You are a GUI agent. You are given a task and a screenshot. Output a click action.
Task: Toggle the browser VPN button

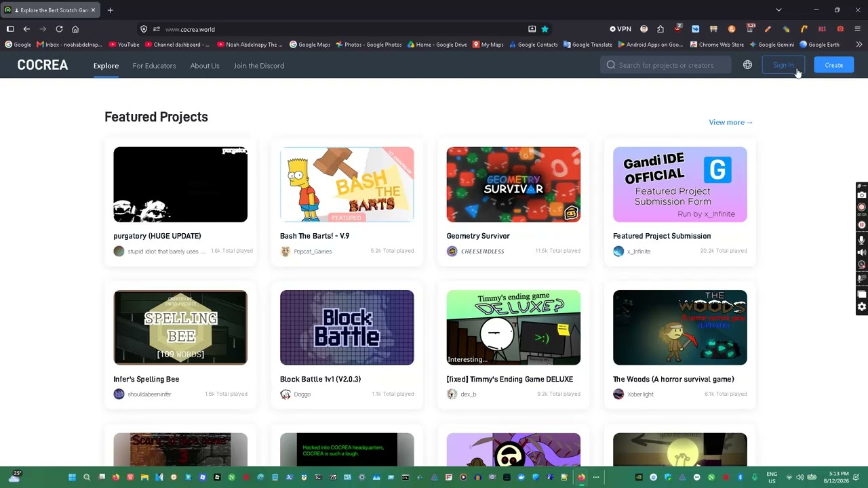tap(620, 29)
